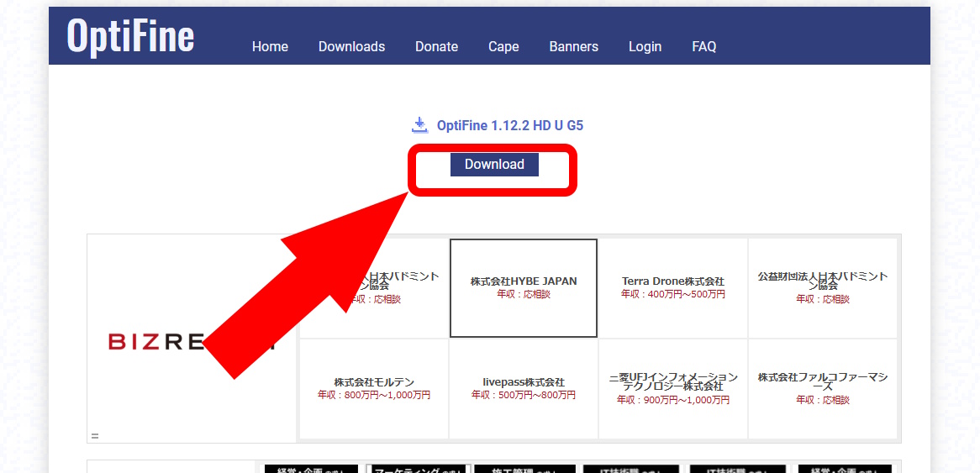This screenshot has height=473, width=980.
Task: Open the Login page
Action: pyautogui.click(x=645, y=47)
